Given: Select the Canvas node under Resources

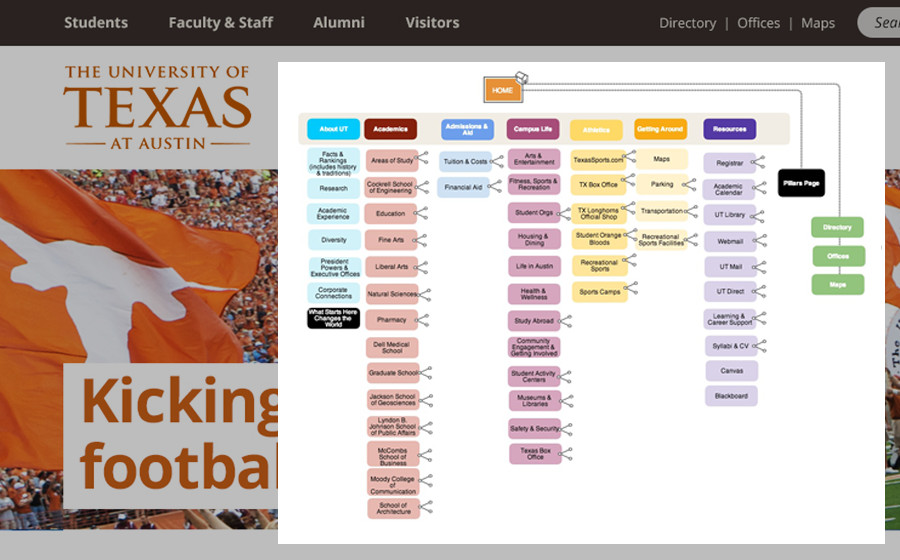Looking at the screenshot, I should pos(732,371).
